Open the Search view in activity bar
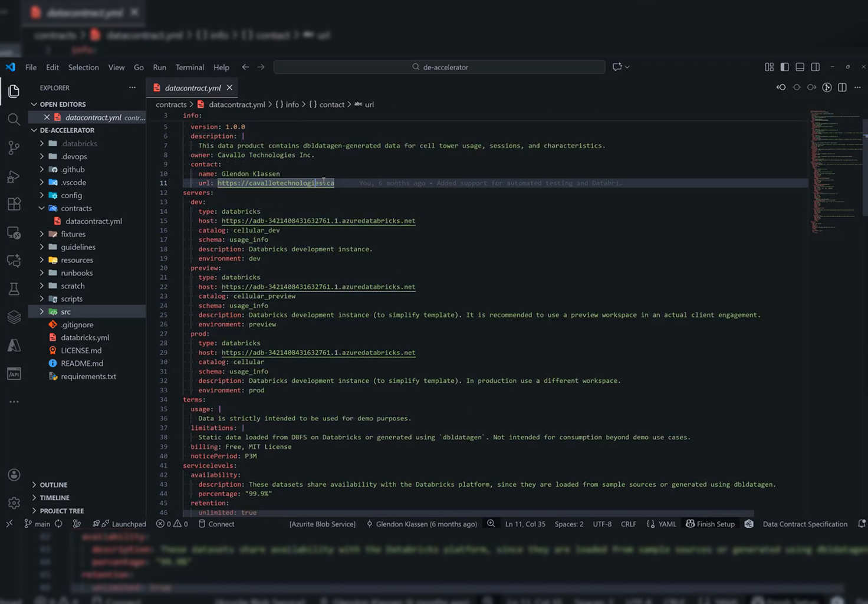The height and width of the screenshot is (604, 868). click(14, 120)
